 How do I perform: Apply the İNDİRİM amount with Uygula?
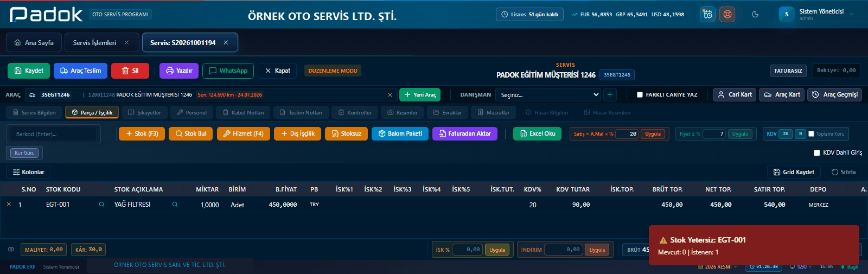pos(597,250)
